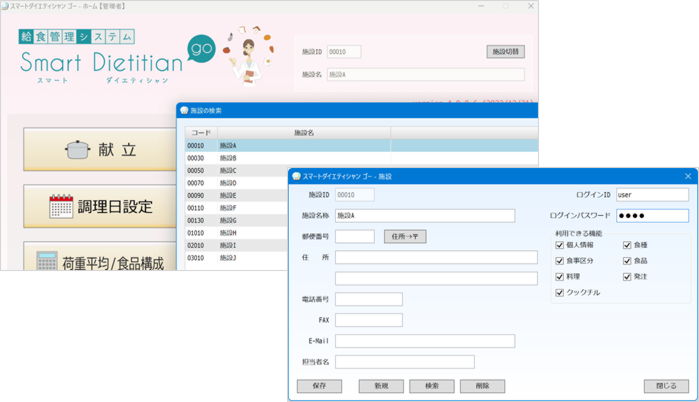Image resolution: width=699 pixels, height=402 pixels.
Task: Click the ログインID field containing user
Action: pos(653,195)
